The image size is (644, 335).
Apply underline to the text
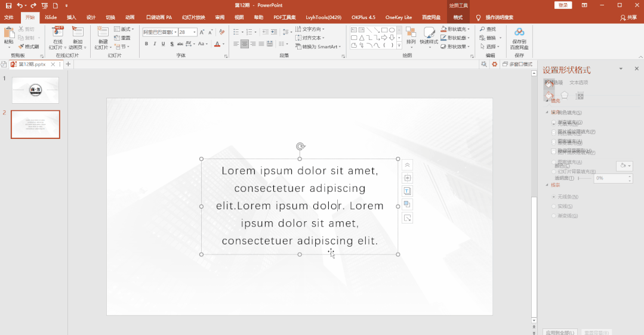(x=163, y=44)
